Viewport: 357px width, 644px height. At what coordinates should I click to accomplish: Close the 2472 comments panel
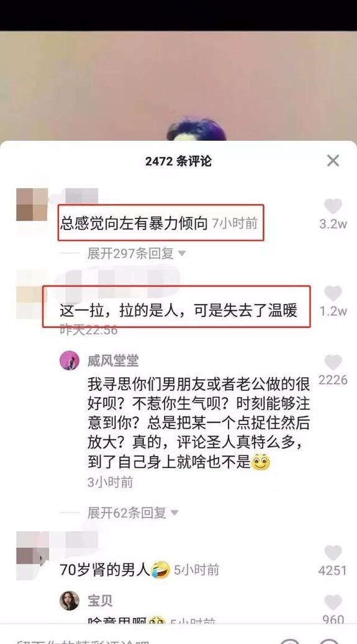(x=333, y=161)
